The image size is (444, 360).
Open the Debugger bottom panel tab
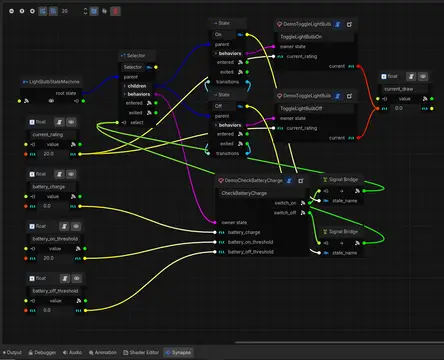(x=42, y=352)
